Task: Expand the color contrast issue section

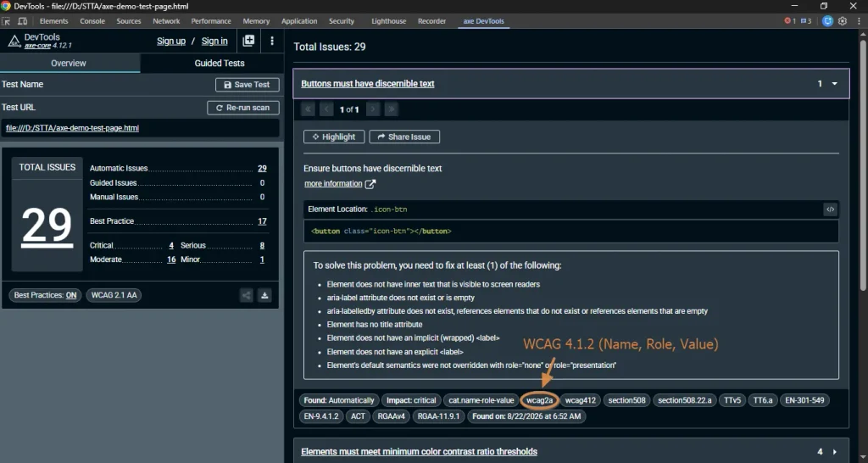Action: coord(571,451)
